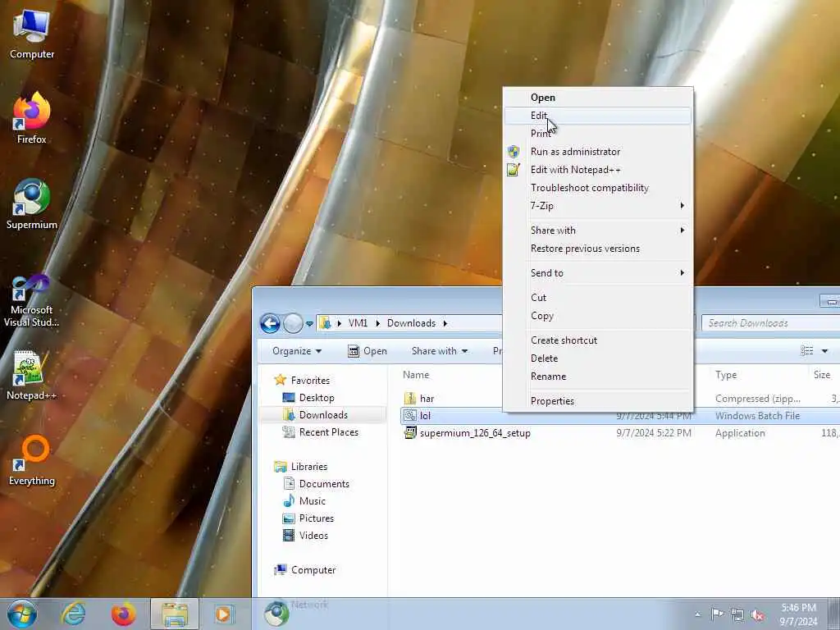The image size is (840, 630).
Task: Choose Print in the context menu
Action: (597, 134)
